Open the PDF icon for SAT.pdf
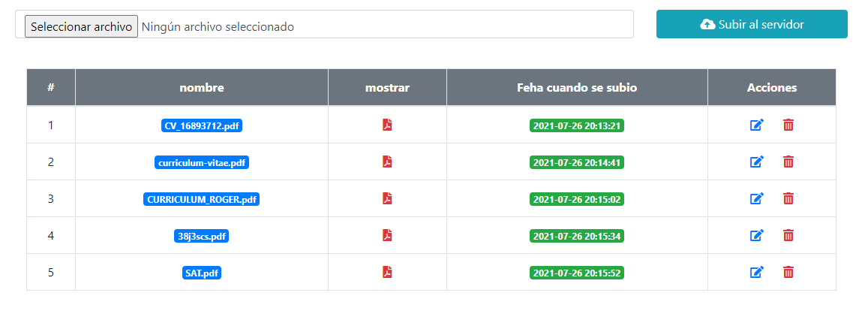This screenshot has height=311, width=868. click(388, 272)
